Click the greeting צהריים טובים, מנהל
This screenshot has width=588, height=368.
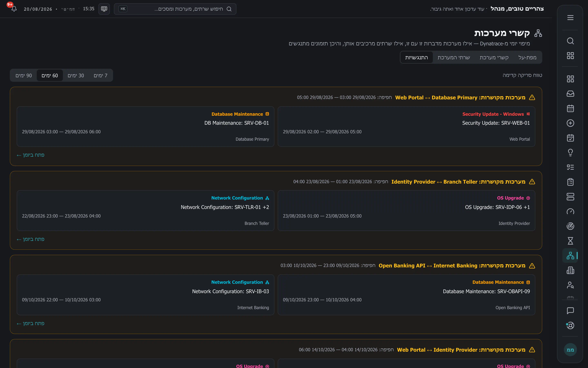pyautogui.click(x=517, y=9)
